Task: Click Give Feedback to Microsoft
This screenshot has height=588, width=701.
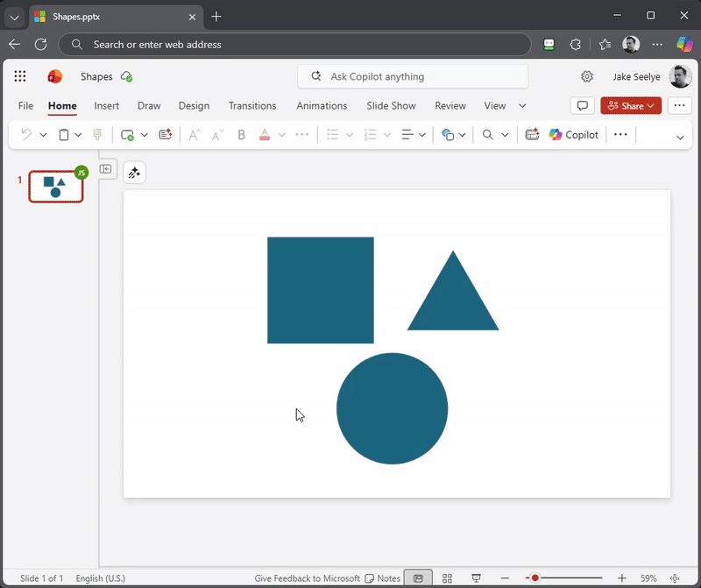Action: click(x=307, y=578)
